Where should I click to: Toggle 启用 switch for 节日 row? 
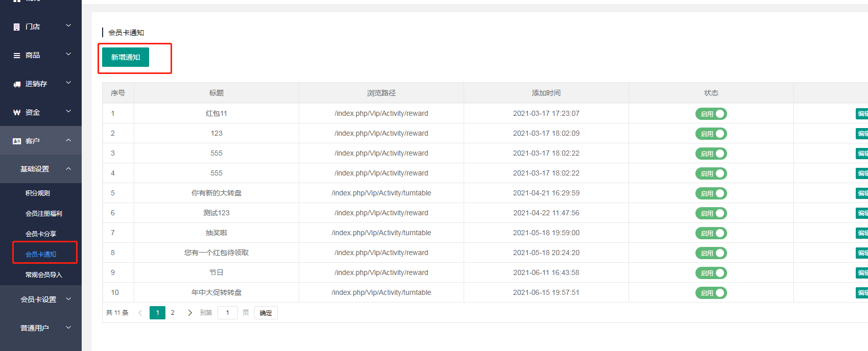tap(711, 273)
